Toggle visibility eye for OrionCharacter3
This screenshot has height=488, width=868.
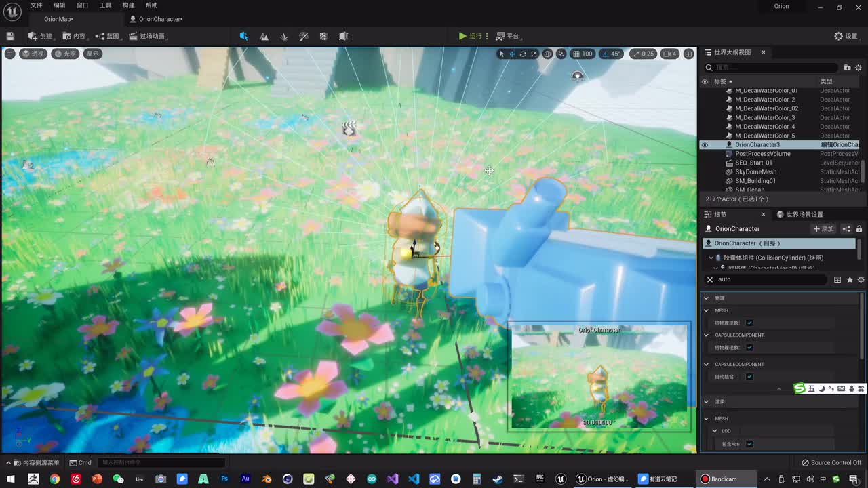click(705, 144)
